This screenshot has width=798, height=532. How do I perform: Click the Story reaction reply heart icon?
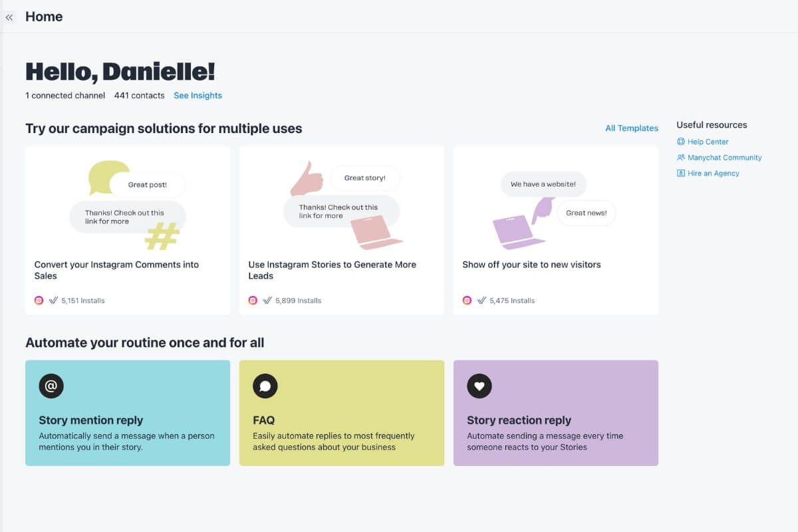point(479,386)
